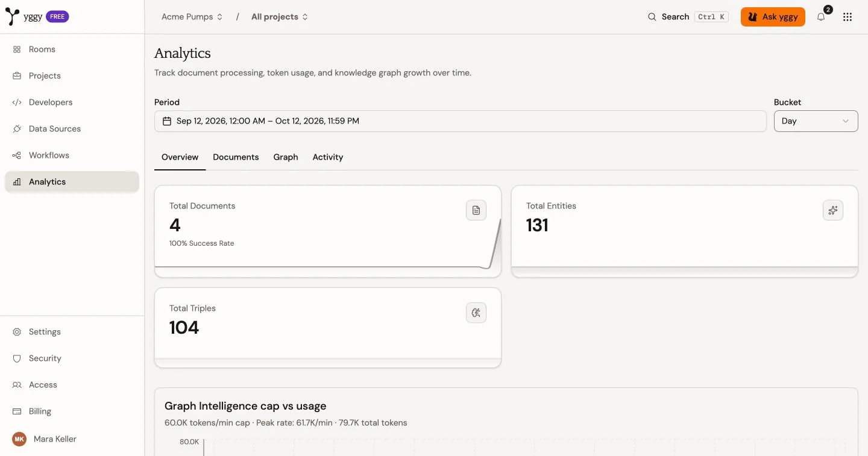This screenshot has height=456, width=868.
Task: Expand the Acme Pumps organization switcher
Action: 192,17
